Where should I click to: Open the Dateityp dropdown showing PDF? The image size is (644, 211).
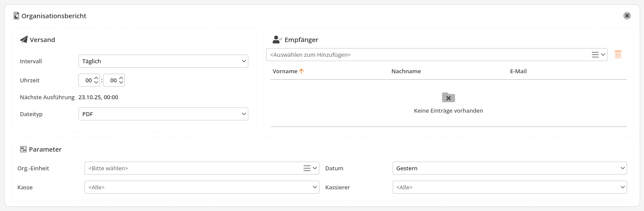pos(163,114)
